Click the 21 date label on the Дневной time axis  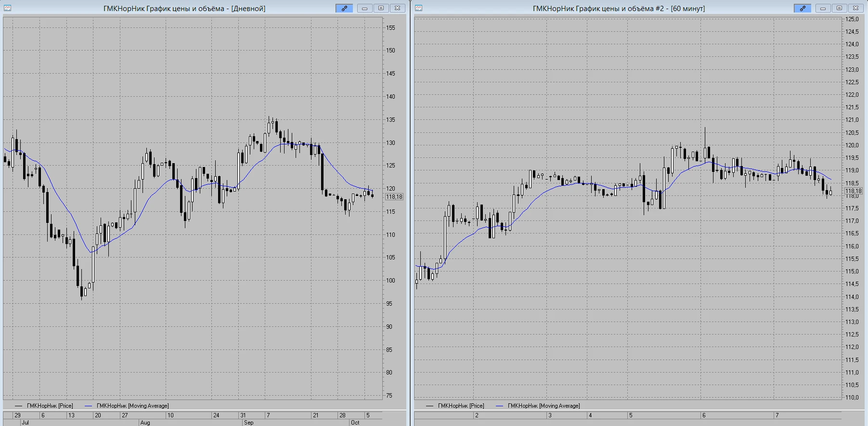tap(316, 415)
